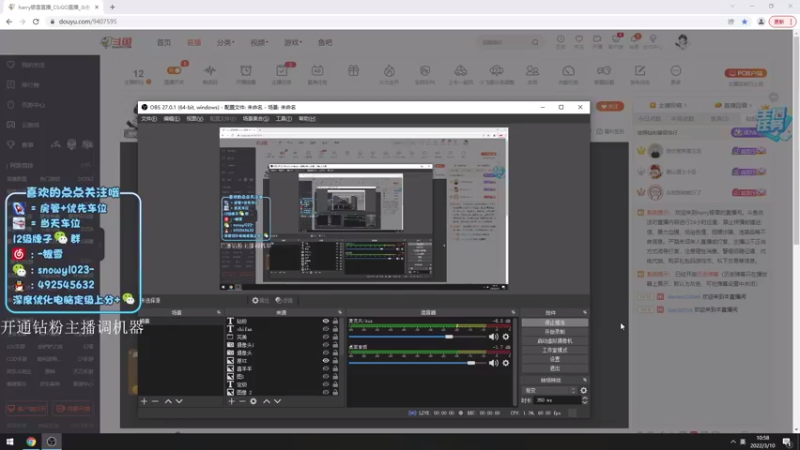
Task: Toggle visibility eye for the shifan source
Action: pos(326,329)
